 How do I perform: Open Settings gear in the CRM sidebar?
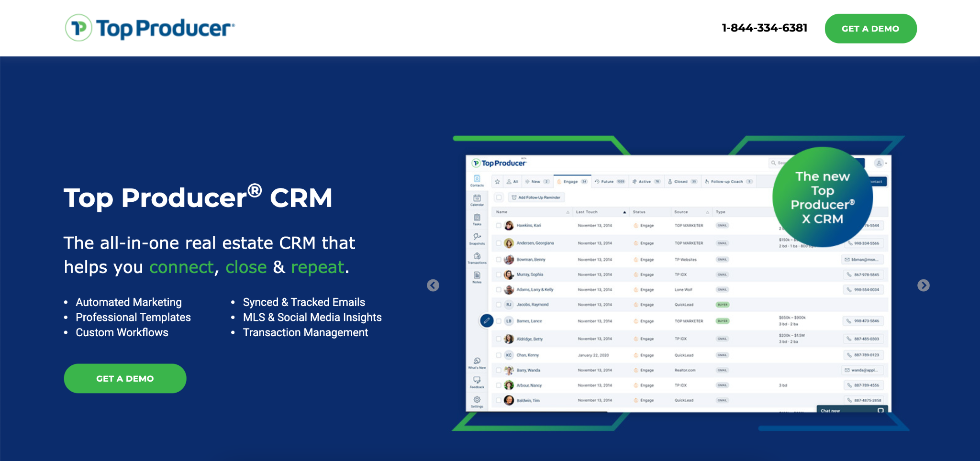477,402
